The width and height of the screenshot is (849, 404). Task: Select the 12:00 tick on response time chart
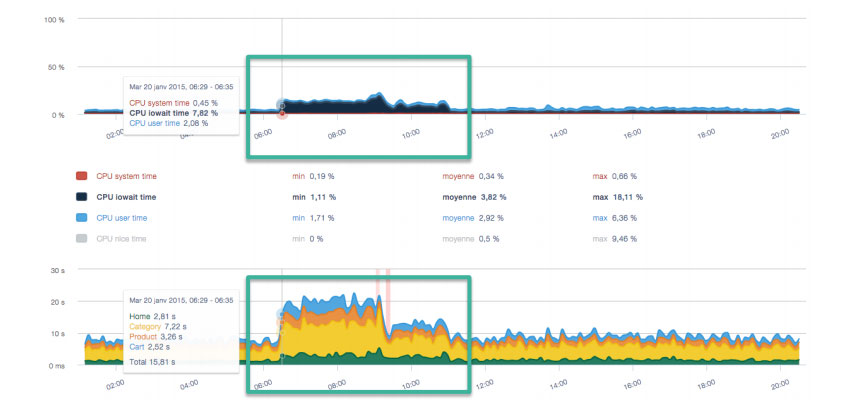click(x=485, y=383)
